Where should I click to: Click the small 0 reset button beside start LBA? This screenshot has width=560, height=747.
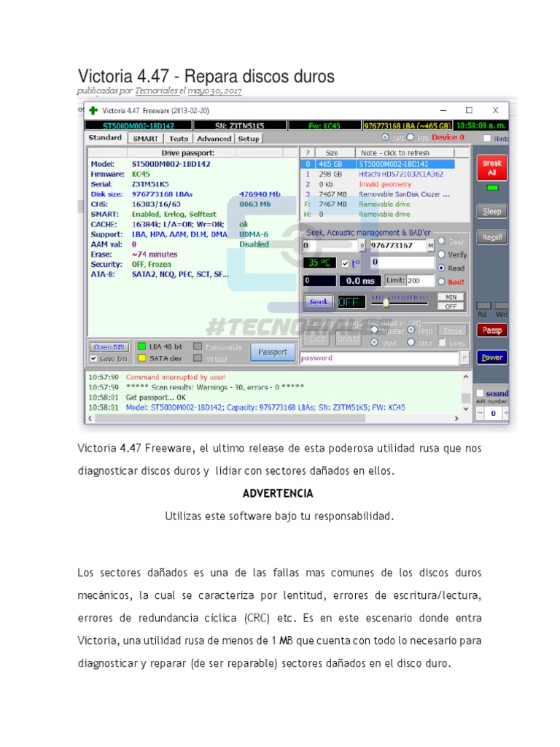tap(362, 245)
